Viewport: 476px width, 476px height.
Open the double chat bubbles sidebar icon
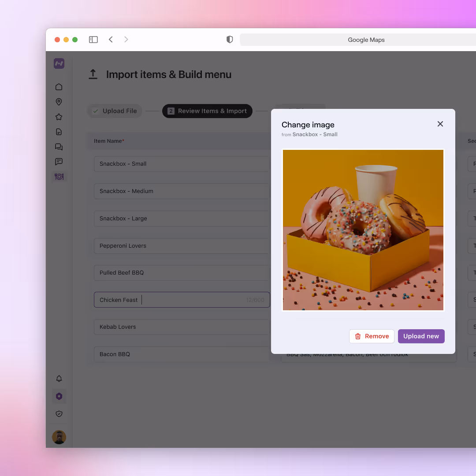click(59, 147)
